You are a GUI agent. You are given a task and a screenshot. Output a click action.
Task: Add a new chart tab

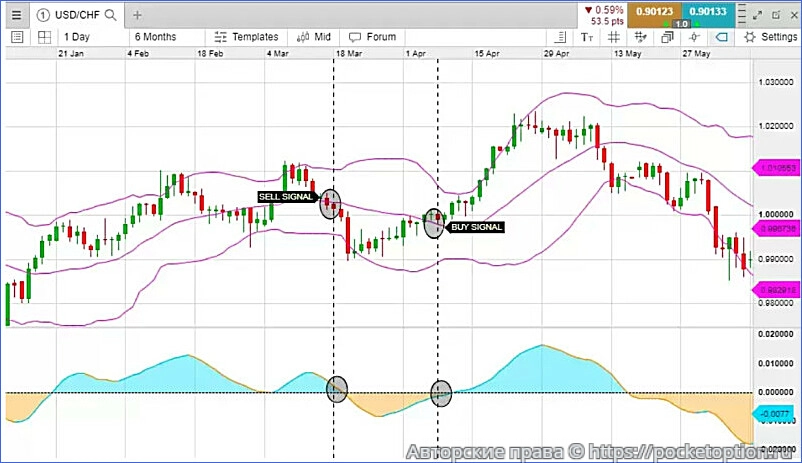click(x=137, y=16)
